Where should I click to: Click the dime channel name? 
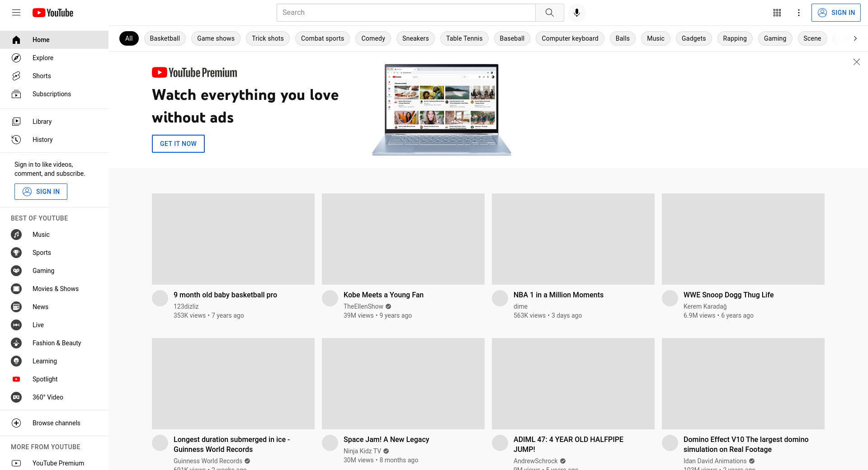[x=520, y=306]
